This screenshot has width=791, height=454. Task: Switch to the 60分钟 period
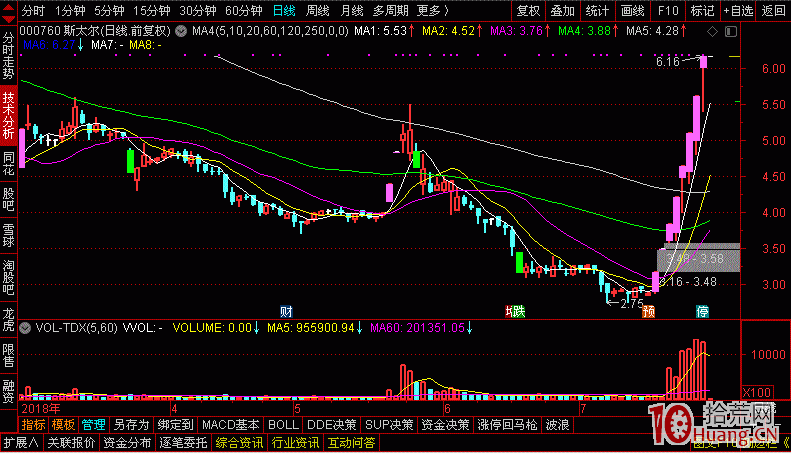(244, 11)
